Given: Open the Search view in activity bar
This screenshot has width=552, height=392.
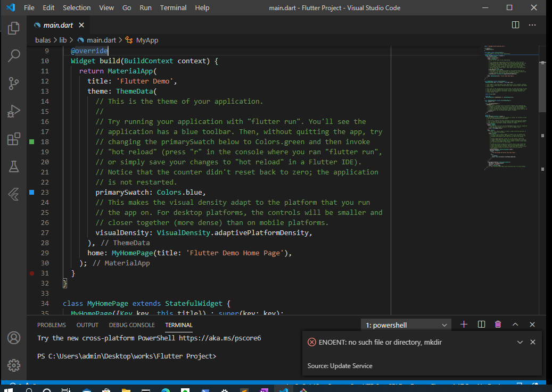Looking at the screenshot, I should pos(14,55).
